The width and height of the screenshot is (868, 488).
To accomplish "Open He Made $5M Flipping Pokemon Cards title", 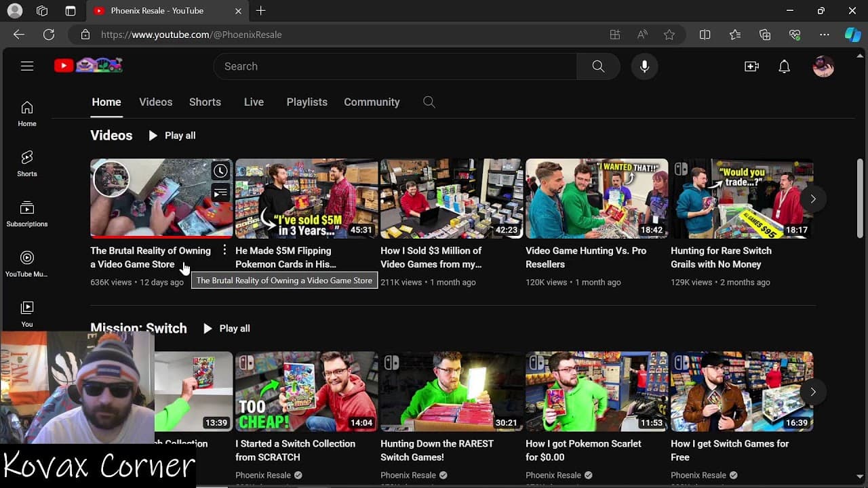I will [x=285, y=258].
